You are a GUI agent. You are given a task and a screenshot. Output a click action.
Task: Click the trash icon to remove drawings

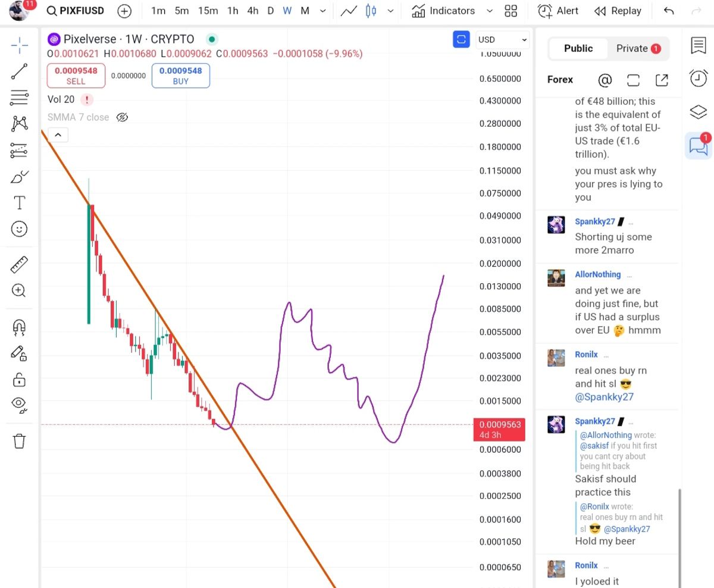19,441
